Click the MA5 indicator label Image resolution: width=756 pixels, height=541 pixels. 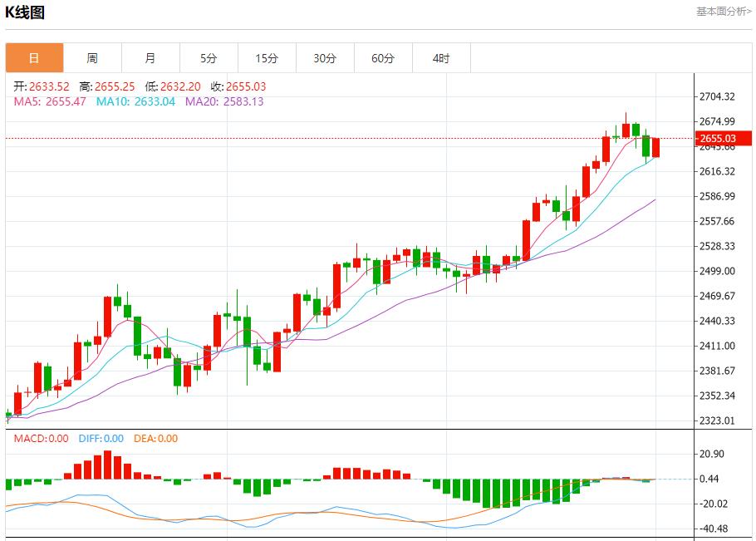tap(50, 101)
